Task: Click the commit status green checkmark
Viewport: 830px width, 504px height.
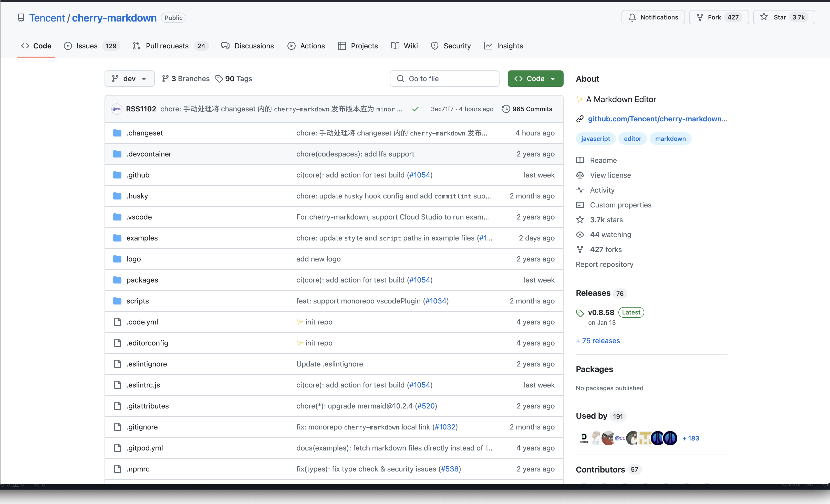Action: point(415,109)
